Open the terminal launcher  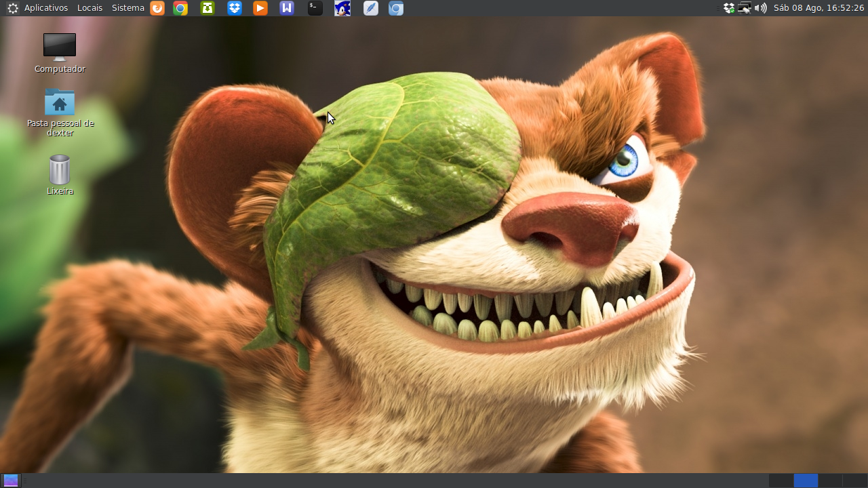click(x=315, y=8)
